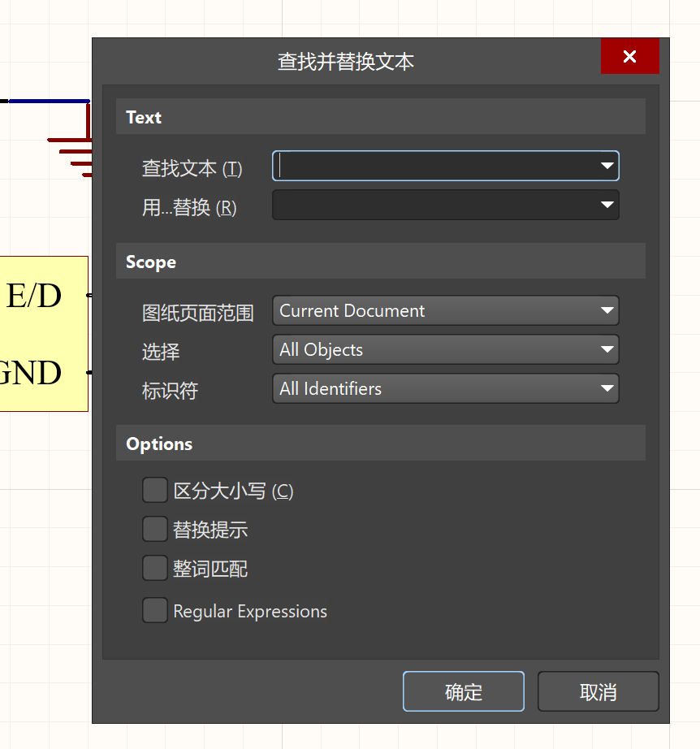Expand the 查找文本 history dropdown arrow
The height and width of the screenshot is (749, 700).
pos(607,166)
